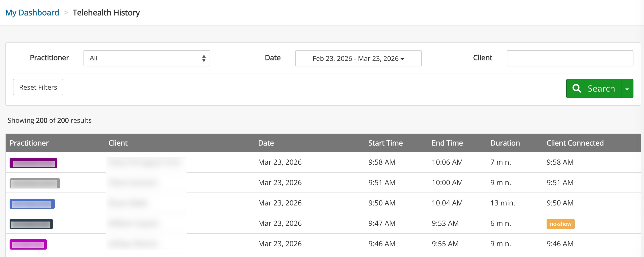
Task: Go to My Dashboard breadcrumb link
Action: 32,12
